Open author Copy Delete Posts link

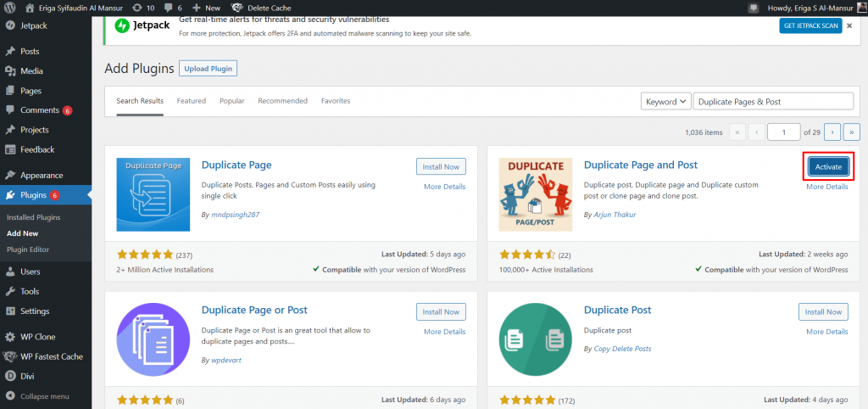[x=622, y=349]
